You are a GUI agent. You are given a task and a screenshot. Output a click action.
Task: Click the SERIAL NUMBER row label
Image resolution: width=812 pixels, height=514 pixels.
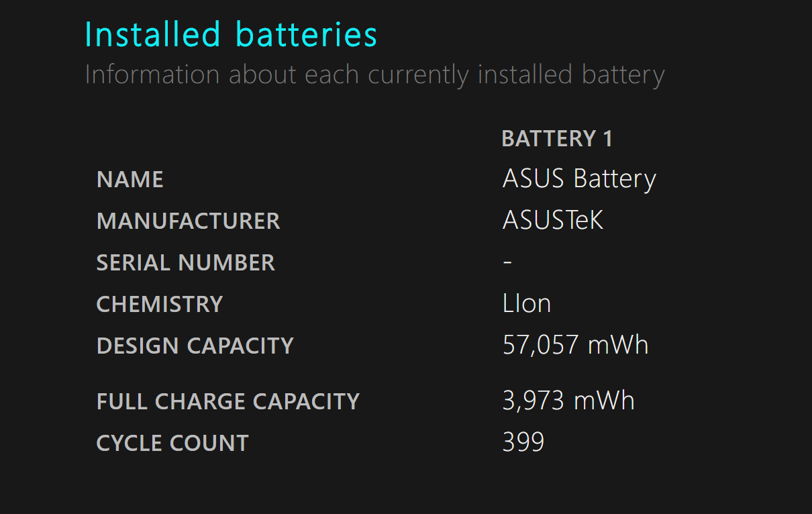tap(186, 262)
